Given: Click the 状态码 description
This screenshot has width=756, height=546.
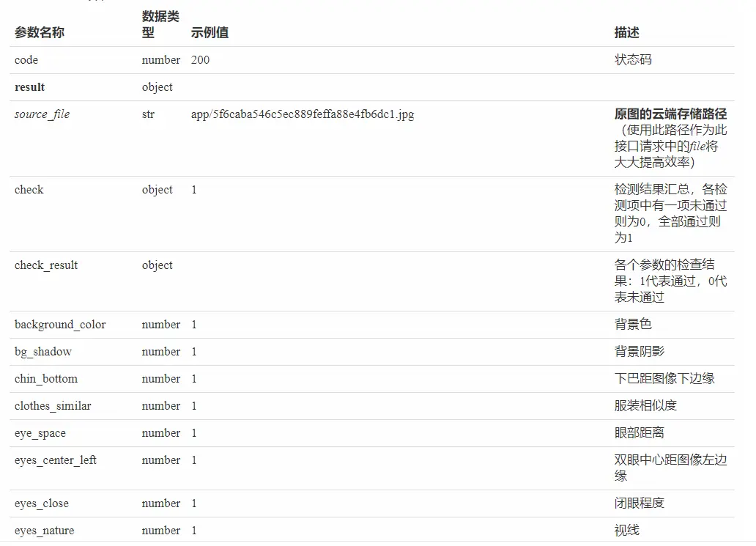Looking at the screenshot, I should click(x=633, y=60).
